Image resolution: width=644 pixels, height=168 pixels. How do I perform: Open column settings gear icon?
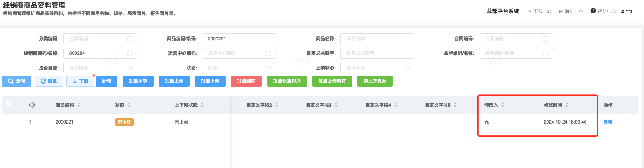click(x=32, y=105)
